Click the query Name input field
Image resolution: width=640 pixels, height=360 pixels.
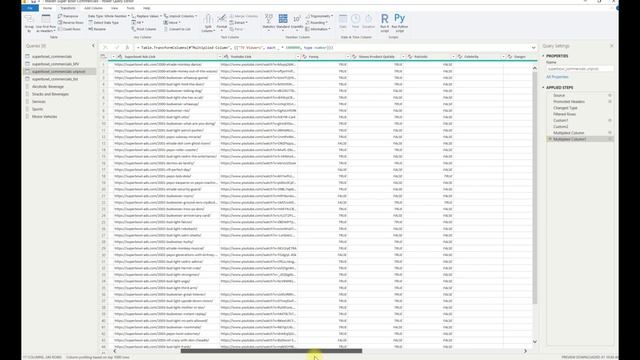pos(579,69)
